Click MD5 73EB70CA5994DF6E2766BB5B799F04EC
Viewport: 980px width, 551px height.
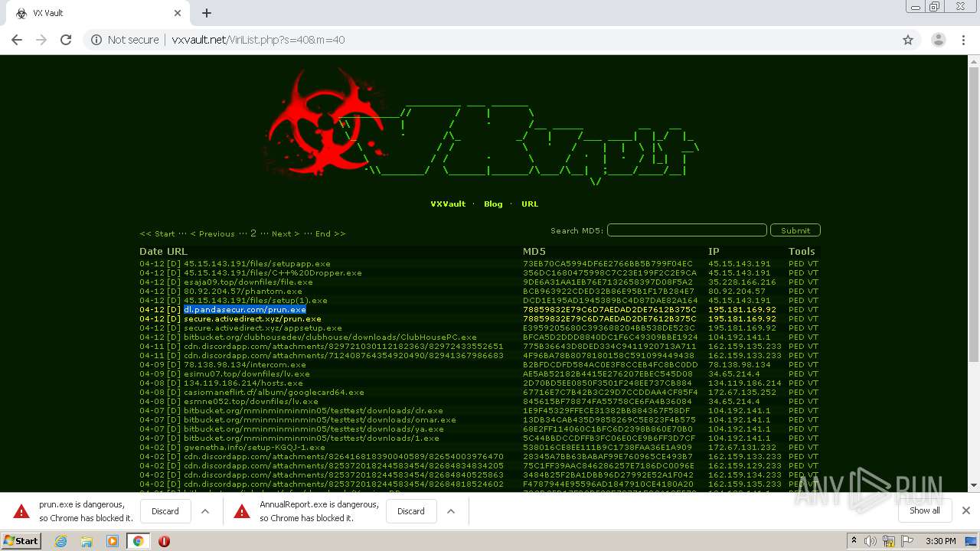608,264
